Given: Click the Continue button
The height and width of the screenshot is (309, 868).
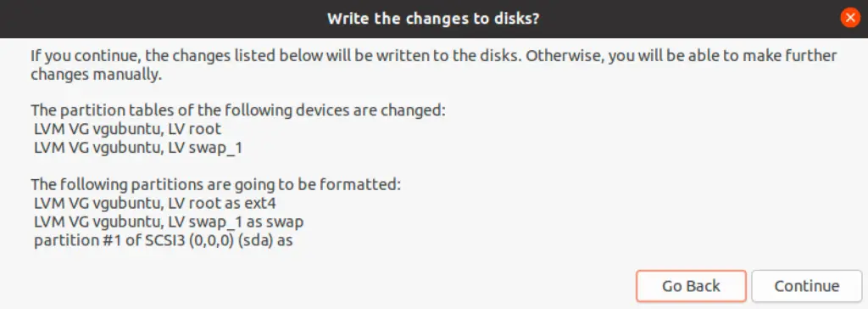Looking at the screenshot, I should tap(807, 286).
